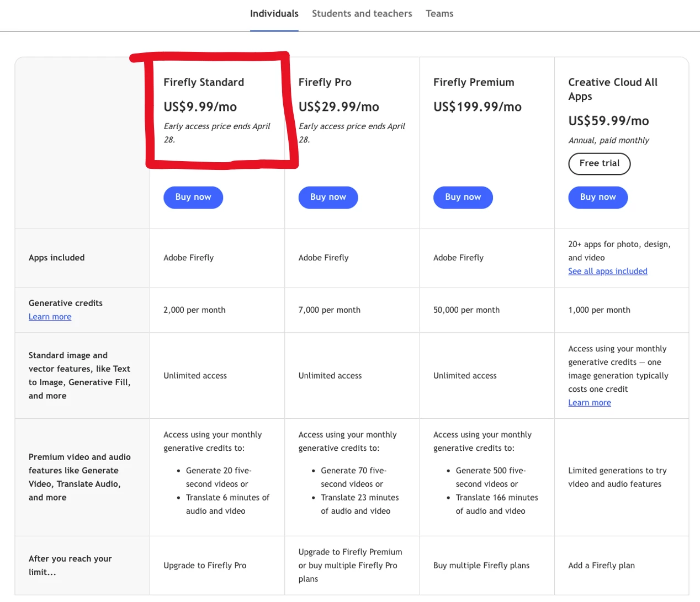Click the Add a Firefly plan cell
The height and width of the screenshot is (602, 700).
click(601, 566)
